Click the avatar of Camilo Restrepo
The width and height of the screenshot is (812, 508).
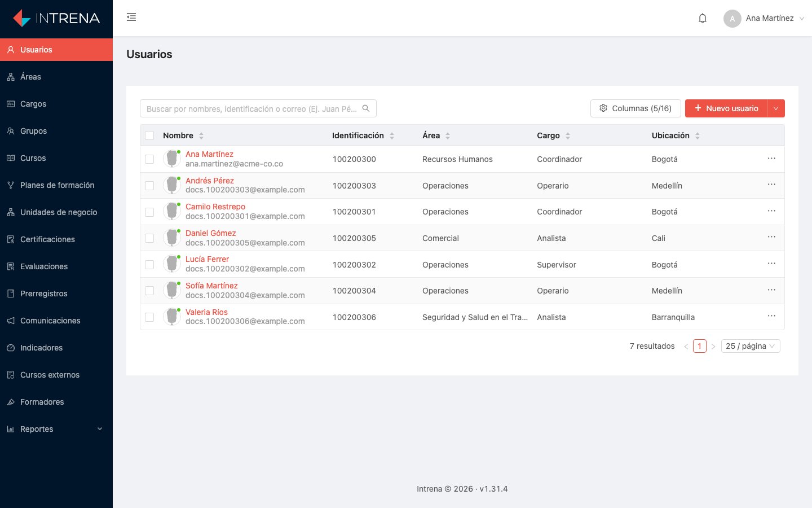coord(171,212)
